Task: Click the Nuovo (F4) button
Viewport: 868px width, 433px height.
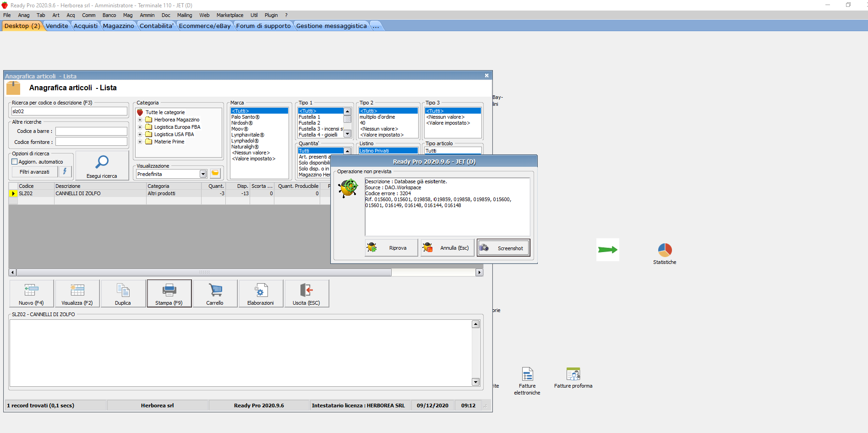Action: (x=32, y=293)
